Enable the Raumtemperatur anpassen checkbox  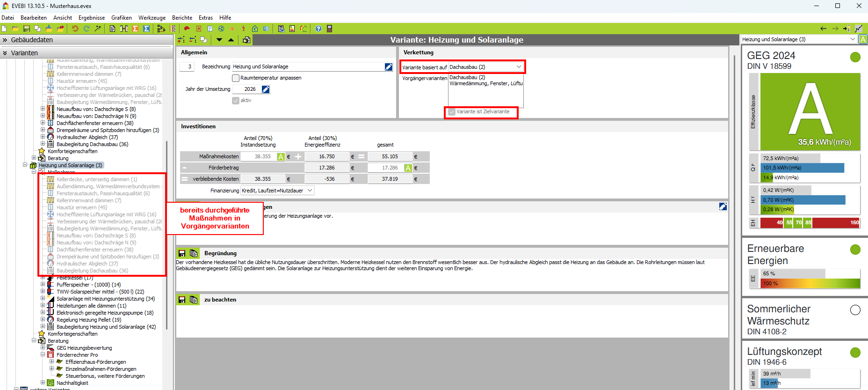[236, 78]
